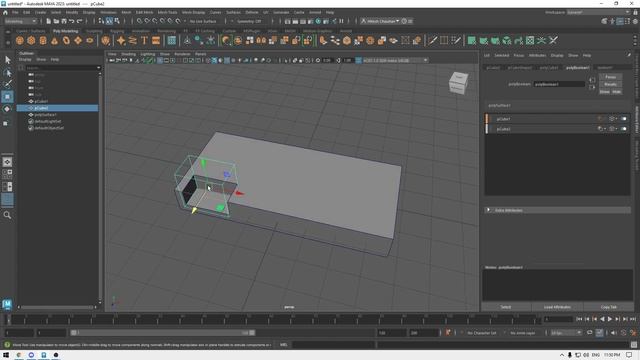Open the Outliner Display menu

pyautogui.click(x=25, y=60)
